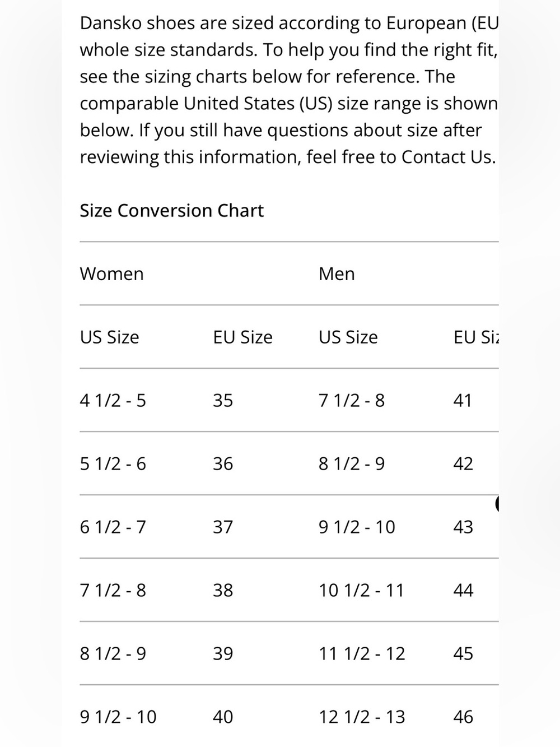Click the black partial icon at right edge
Viewport: 560px width, 747px height.
497,504
